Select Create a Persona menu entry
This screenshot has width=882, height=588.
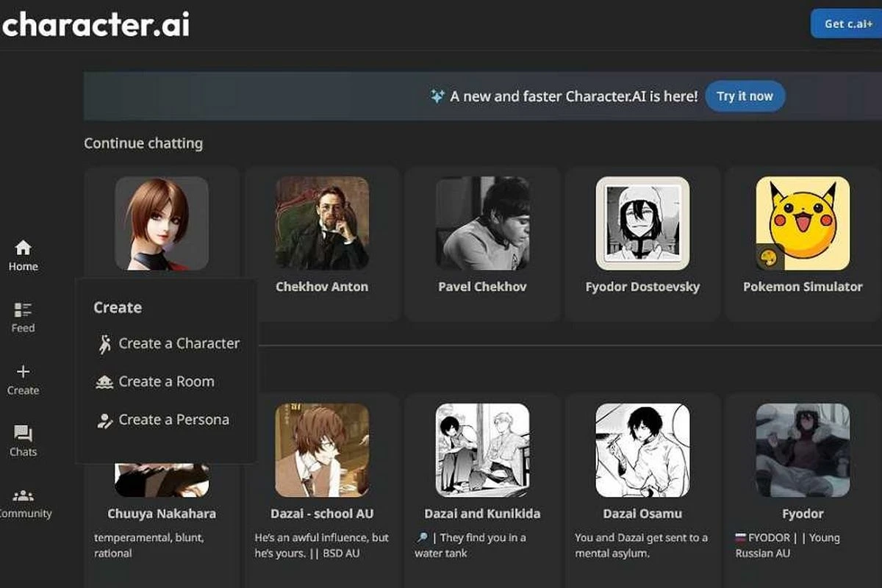click(x=163, y=420)
